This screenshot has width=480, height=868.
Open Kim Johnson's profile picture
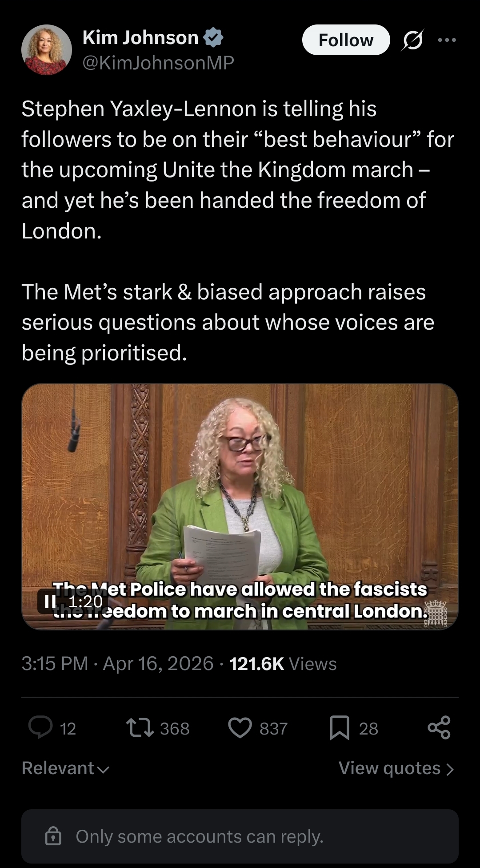47,50
